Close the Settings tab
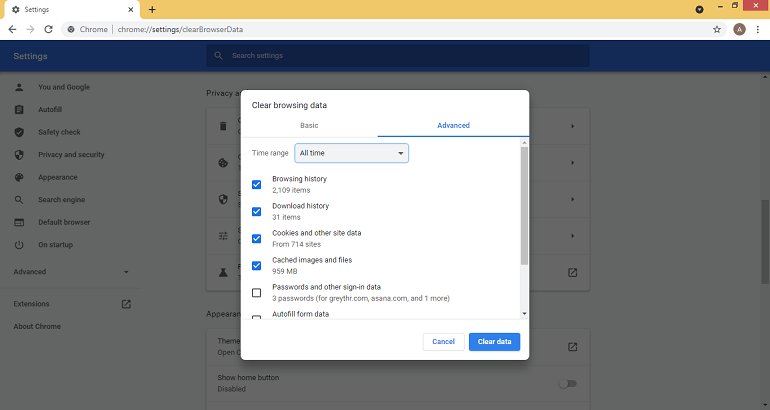This screenshot has height=410, width=770. tap(131, 9)
